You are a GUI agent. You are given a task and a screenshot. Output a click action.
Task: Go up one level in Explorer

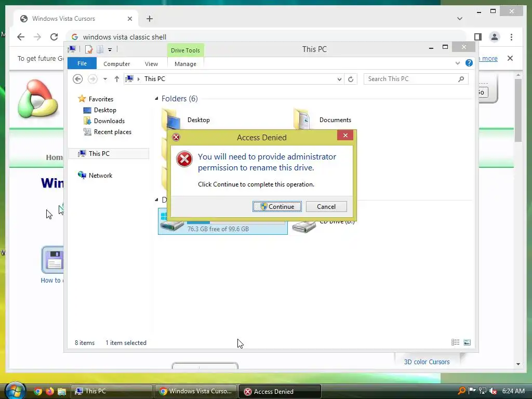click(x=117, y=79)
